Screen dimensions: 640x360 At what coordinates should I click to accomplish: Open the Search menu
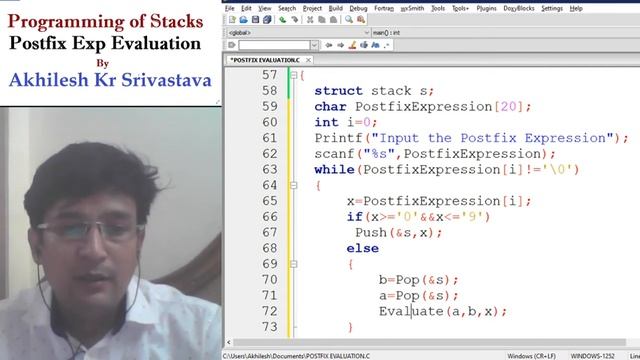[287, 8]
